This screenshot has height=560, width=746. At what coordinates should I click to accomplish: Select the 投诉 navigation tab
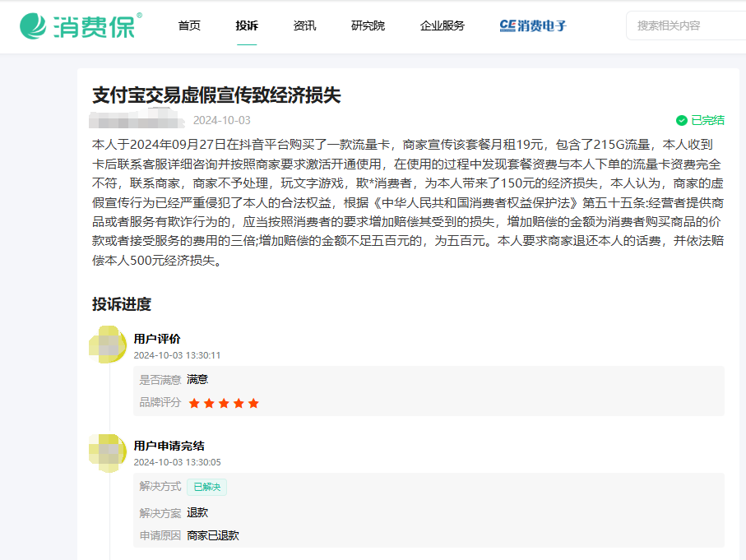[247, 25]
